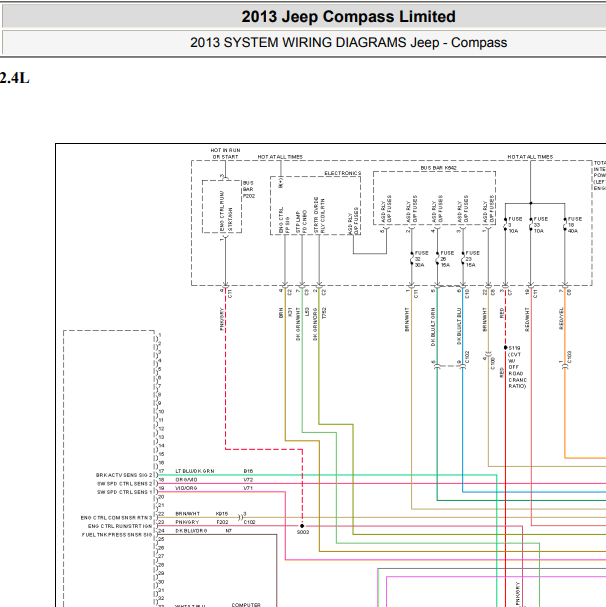
Task: Click the 'BUS BAR F202' label
Action: pos(249,189)
